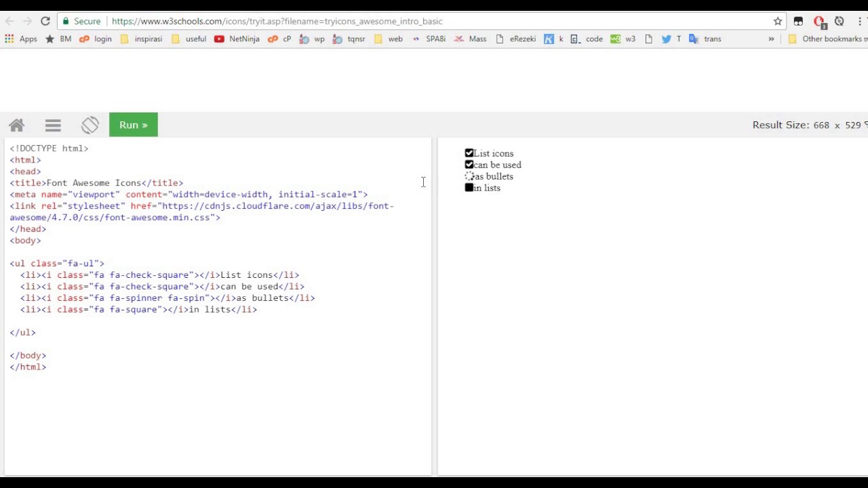Click the stylesheet link href line
Screen dimensions: 868x488
click(x=201, y=211)
